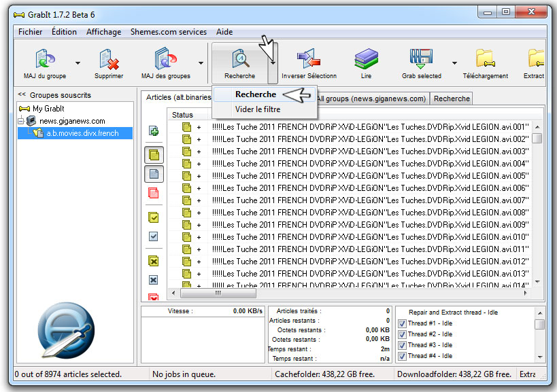Click the 0 out of 8974 articles selected text
The height and width of the screenshot is (392, 557).
68,374
